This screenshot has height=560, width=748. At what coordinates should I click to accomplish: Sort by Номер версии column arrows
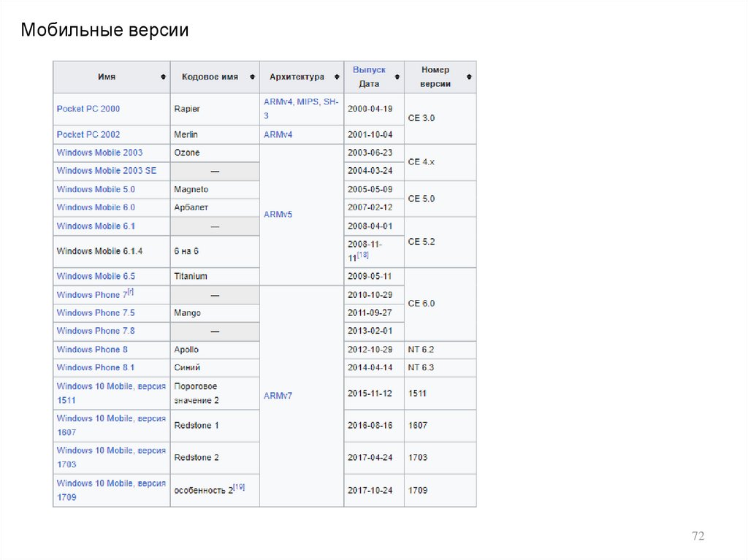[469, 77]
